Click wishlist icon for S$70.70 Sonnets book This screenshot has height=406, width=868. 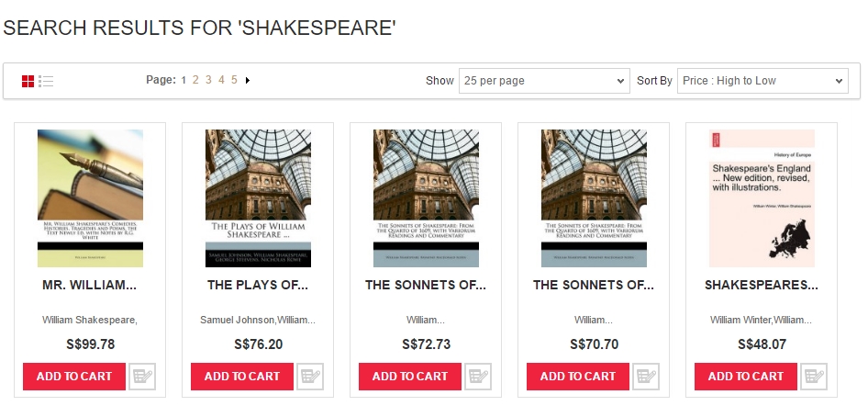[646, 377]
